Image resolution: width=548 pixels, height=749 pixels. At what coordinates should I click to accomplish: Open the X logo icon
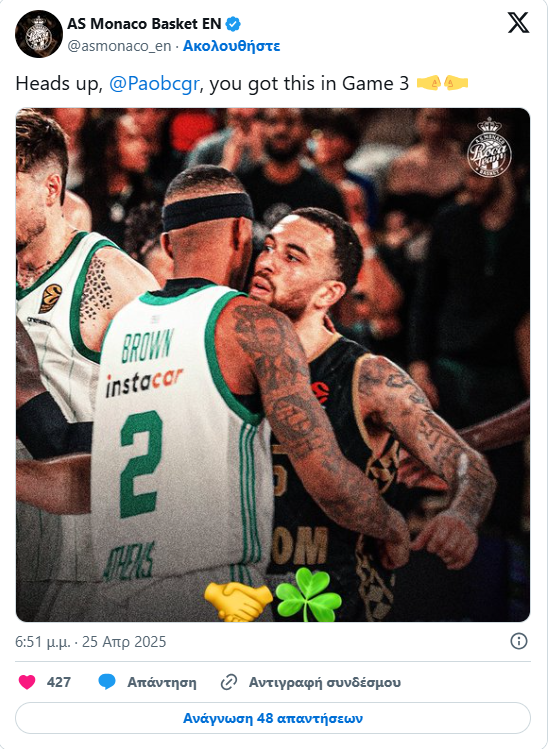518,22
